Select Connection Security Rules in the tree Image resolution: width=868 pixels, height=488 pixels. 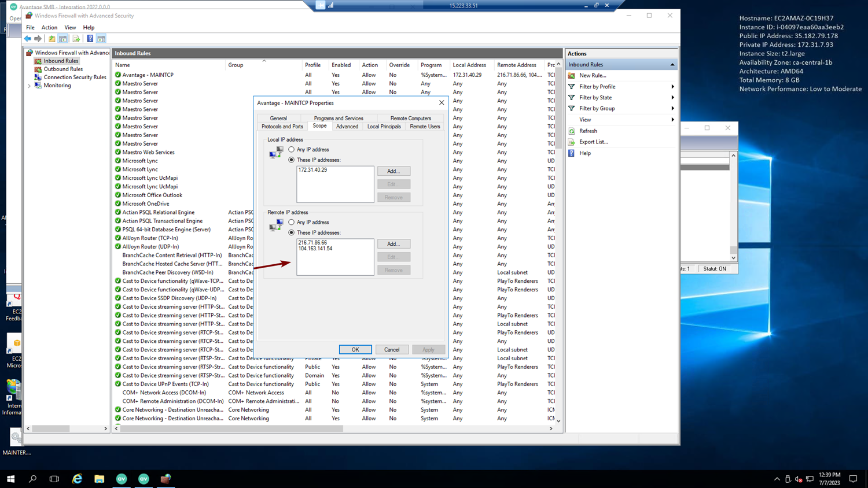pyautogui.click(x=75, y=77)
